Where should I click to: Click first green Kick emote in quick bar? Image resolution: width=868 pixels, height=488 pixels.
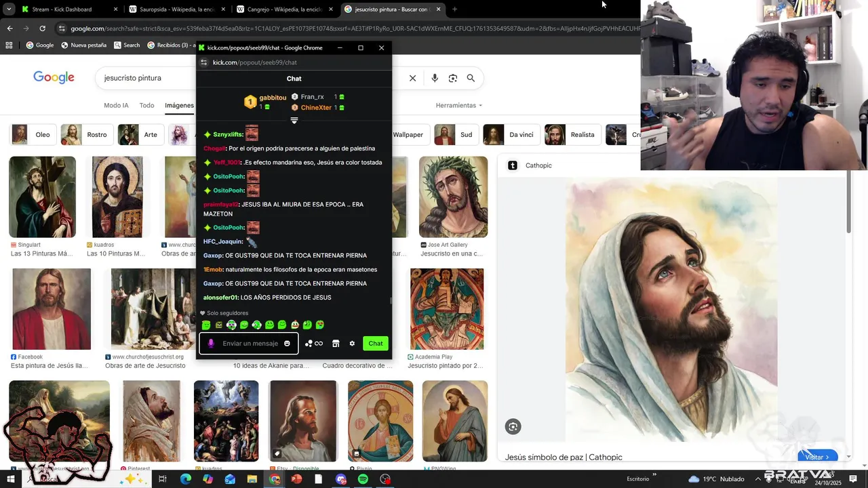pyautogui.click(x=206, y=325)
